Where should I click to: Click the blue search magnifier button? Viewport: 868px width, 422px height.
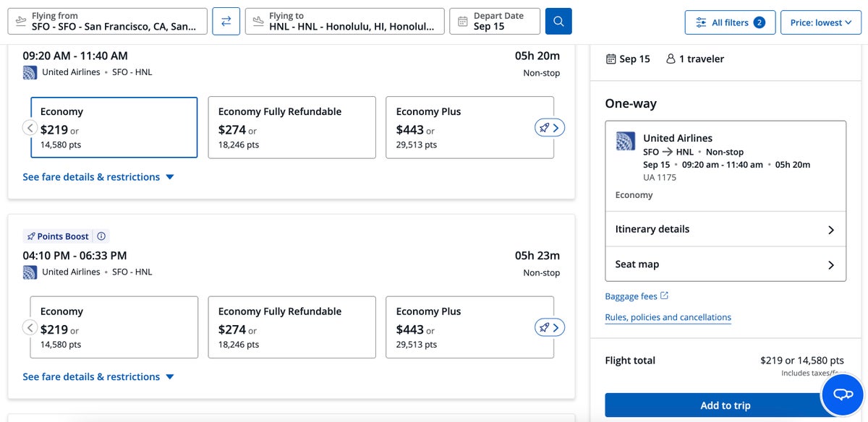558,21
